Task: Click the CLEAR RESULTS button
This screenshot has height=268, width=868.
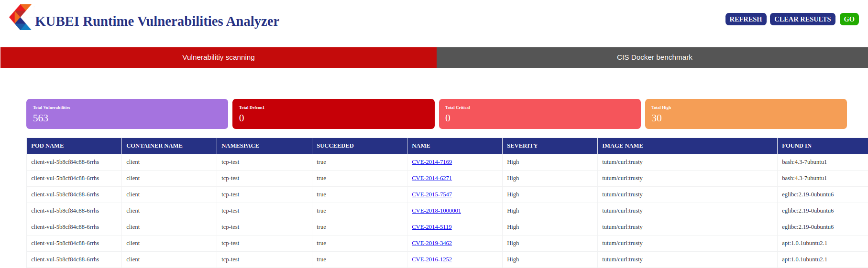Action: coord(802,19)
